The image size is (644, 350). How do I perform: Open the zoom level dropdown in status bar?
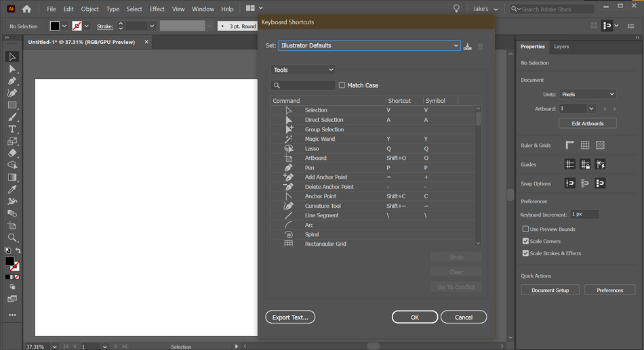pos(54,347)
